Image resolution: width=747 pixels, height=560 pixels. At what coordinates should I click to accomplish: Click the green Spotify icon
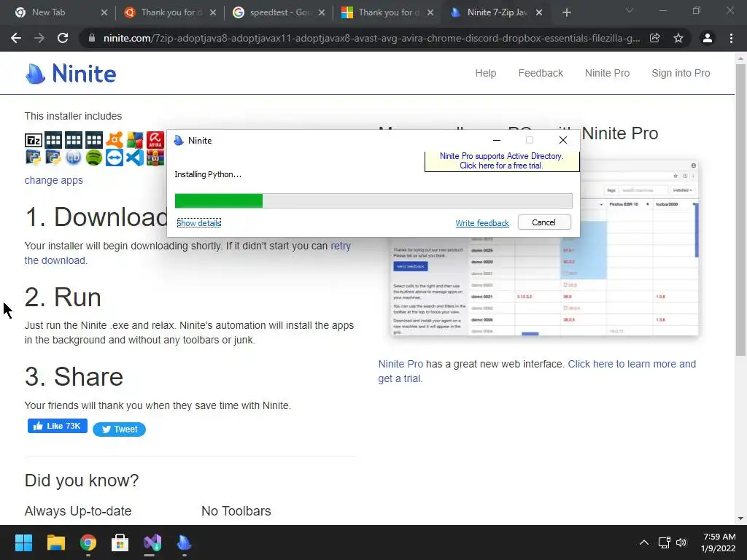pyautogui.click(x=94, y=157)
